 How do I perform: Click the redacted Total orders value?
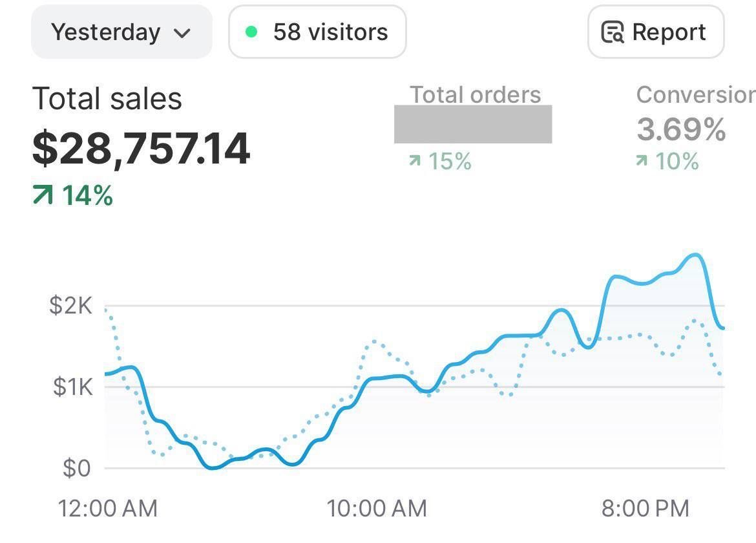pos(473,124)
